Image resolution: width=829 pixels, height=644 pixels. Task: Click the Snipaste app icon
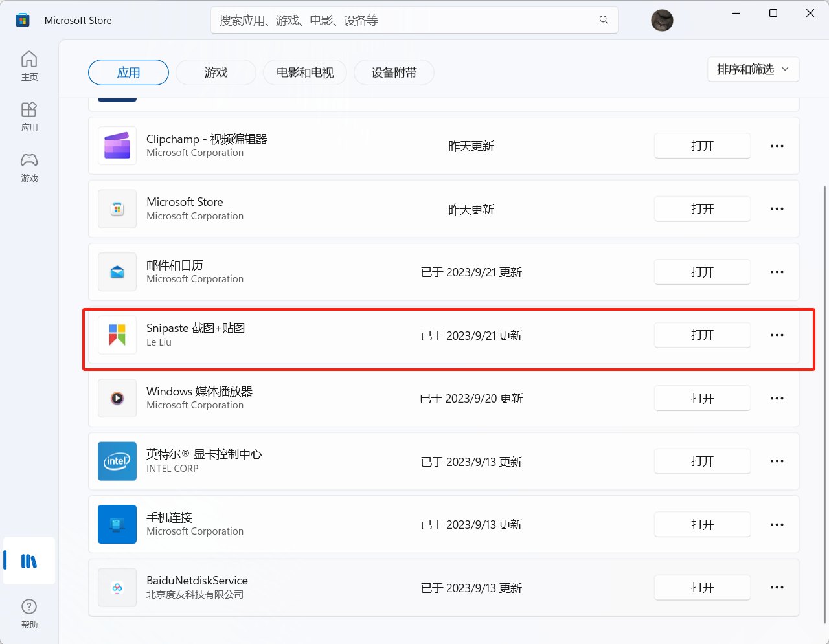pyautogui.click(x=117, y=335)
